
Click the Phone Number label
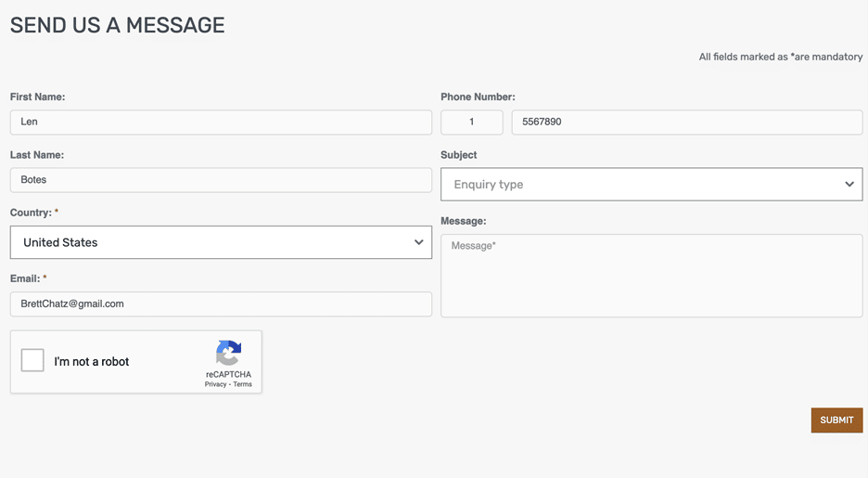(x=478, y=97)
